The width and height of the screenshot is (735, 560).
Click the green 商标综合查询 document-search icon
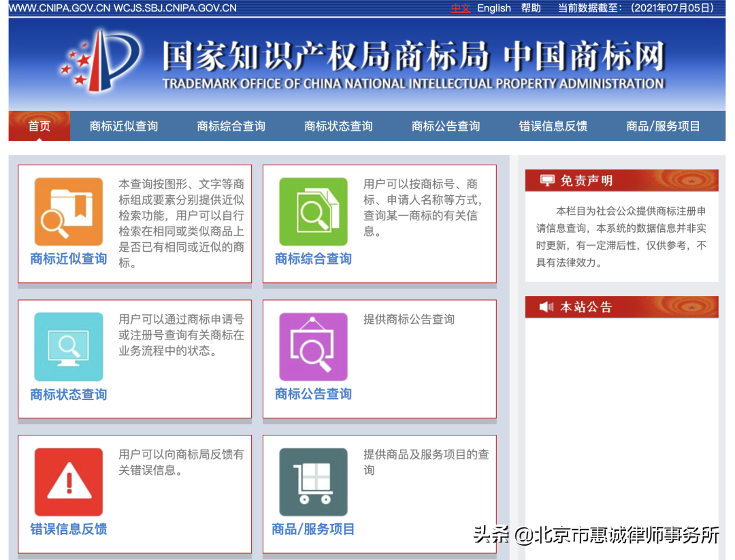pos(313,212)
